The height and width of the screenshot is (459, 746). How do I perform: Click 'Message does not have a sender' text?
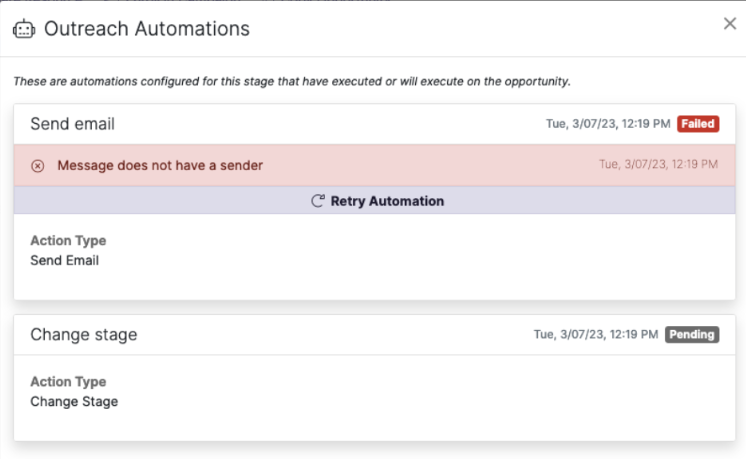pos(160,166)
